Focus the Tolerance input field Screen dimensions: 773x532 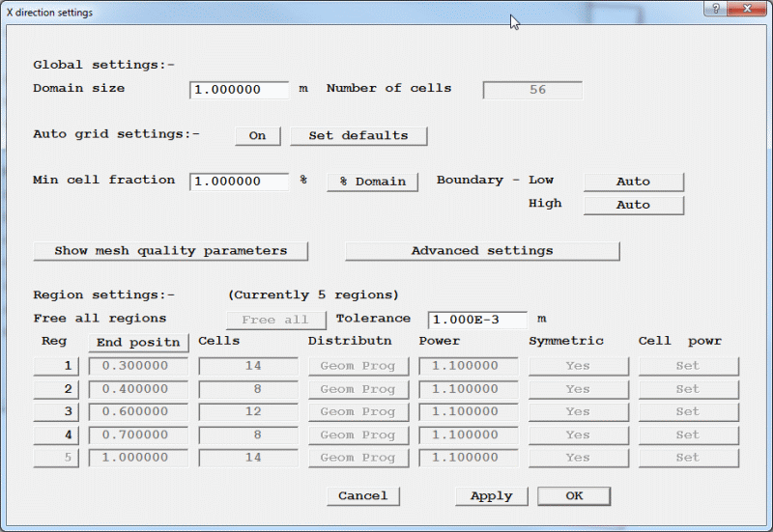477,320
